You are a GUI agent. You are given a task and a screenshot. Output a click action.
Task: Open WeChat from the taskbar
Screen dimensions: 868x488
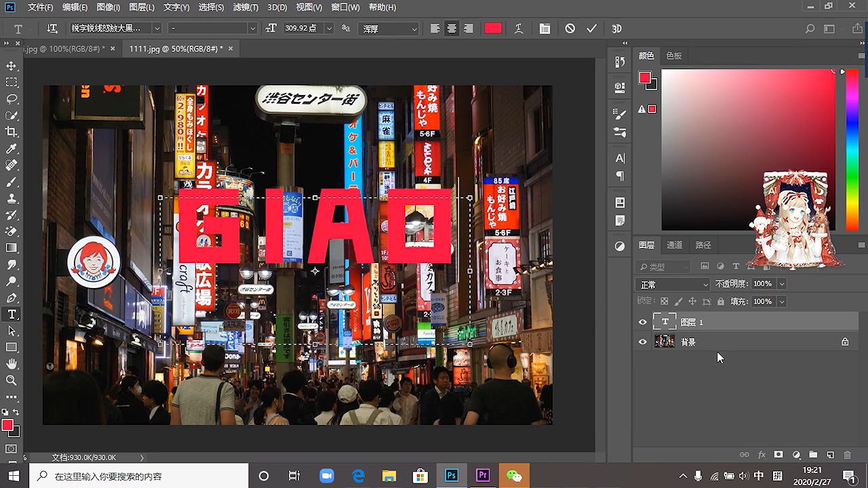(x=514, y=476)
